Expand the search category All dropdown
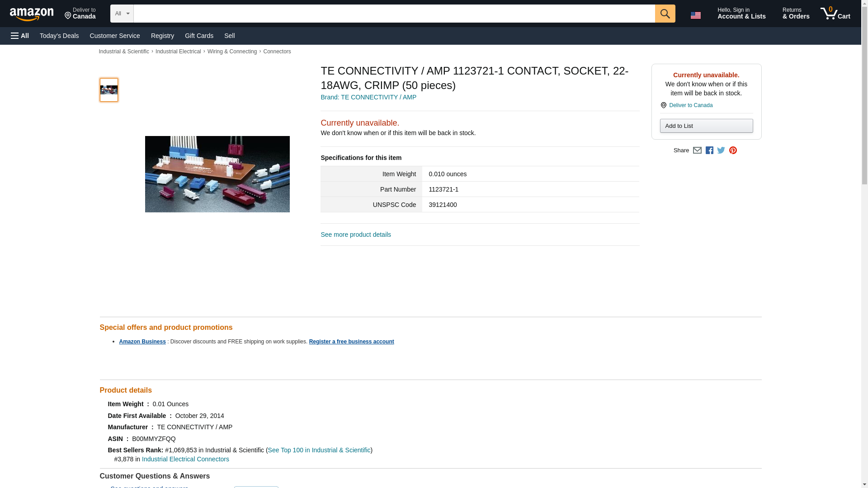 (122, 14)
